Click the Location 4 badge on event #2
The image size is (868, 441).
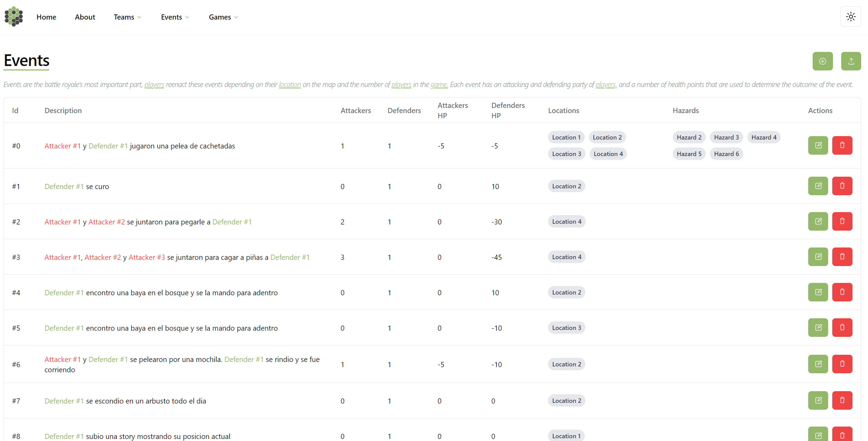(x=567, y=221)
